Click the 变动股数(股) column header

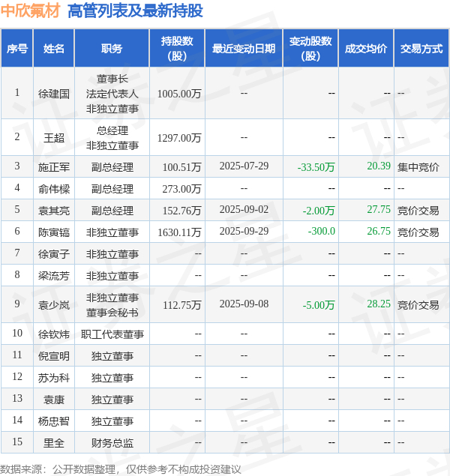coord(310,48)
